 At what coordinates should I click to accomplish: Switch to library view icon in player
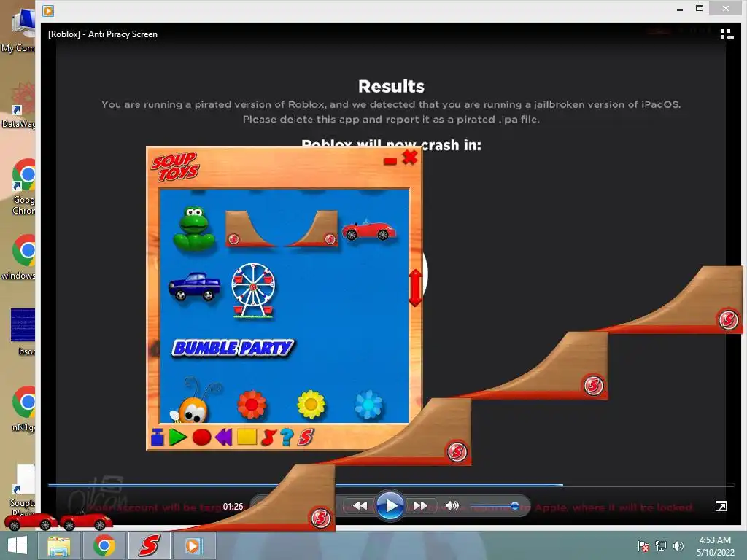(727, 34)
